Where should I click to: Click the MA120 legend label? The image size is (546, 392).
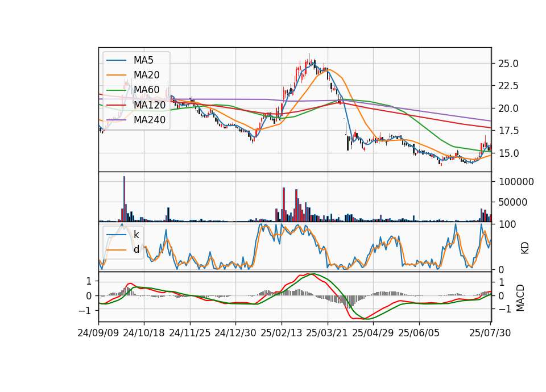pyautogui.click(x=150, y=105)
